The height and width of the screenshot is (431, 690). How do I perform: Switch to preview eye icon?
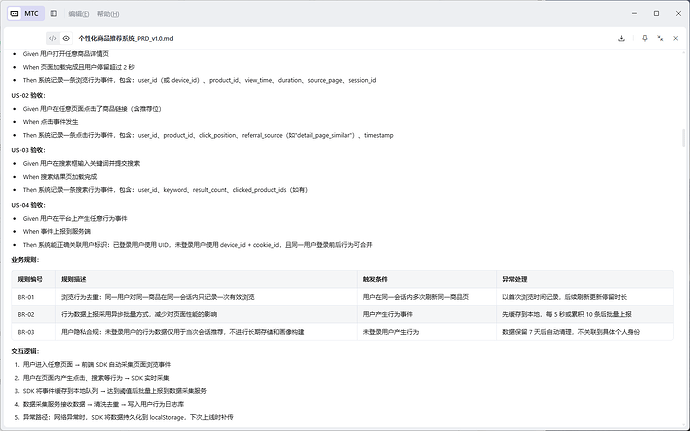66,38
